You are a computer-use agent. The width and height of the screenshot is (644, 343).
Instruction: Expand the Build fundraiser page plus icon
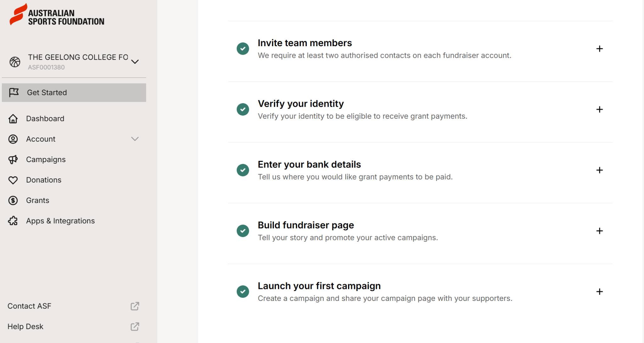(600, 231)
